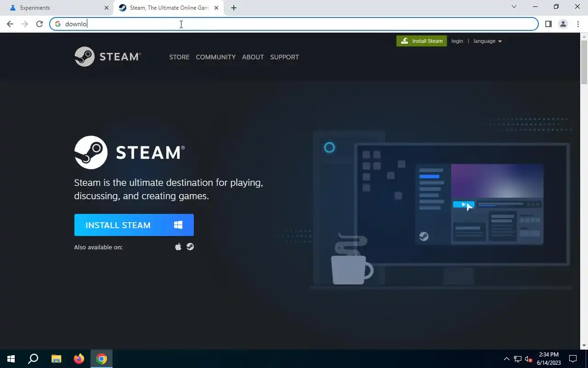Click the address bar containing 'downlo'
Viewport: 588px width, 368px height.
point(294,24)
